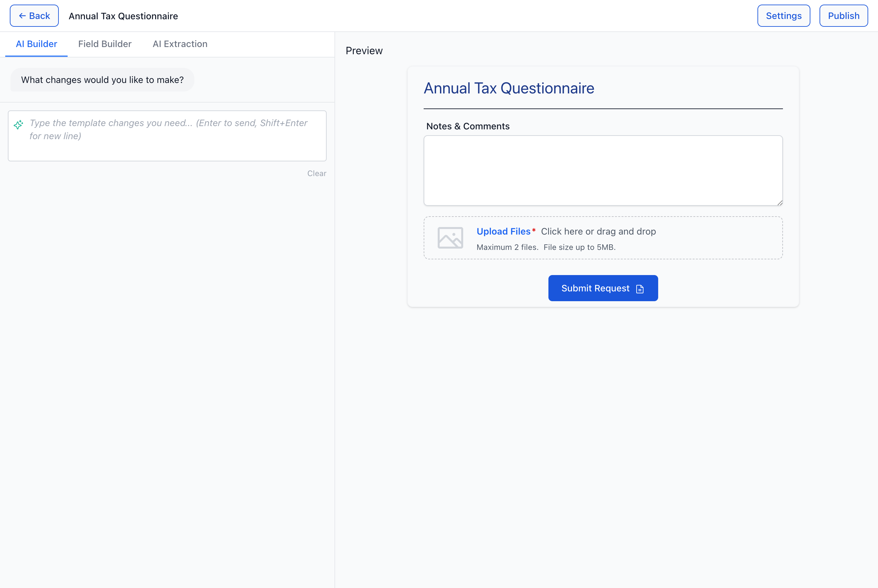This screenshot has width=878, height=588.
Task: Switch to the Field Builder tab
Action: tap(105, 44)
